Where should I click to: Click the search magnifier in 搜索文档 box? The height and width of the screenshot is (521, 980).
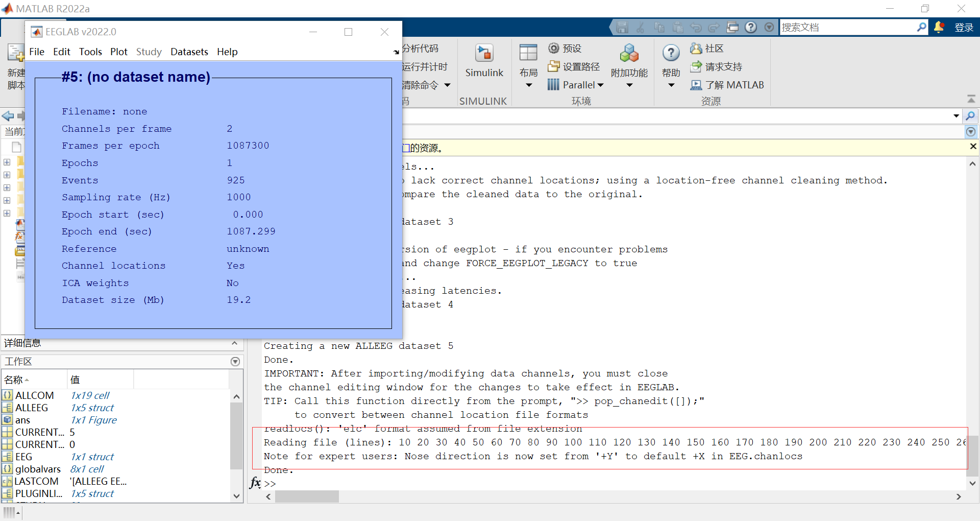pyautogui.click(x=921, y=27)
